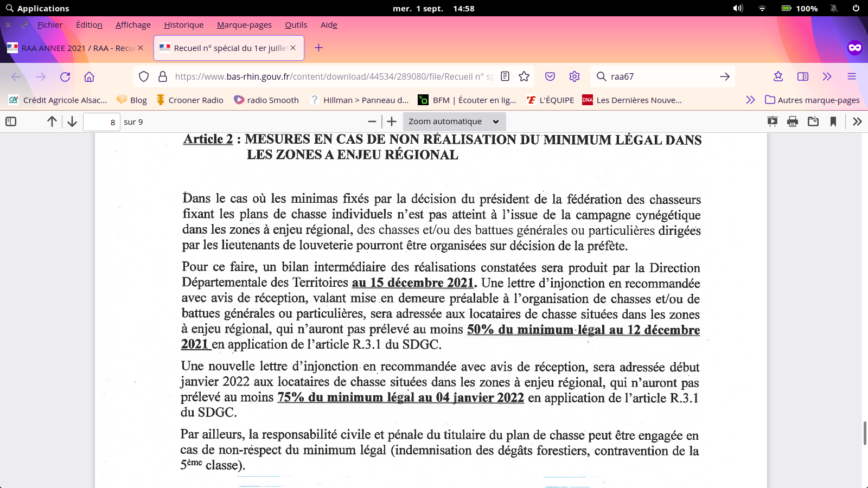Go to next PDF page

coord(72,121)
